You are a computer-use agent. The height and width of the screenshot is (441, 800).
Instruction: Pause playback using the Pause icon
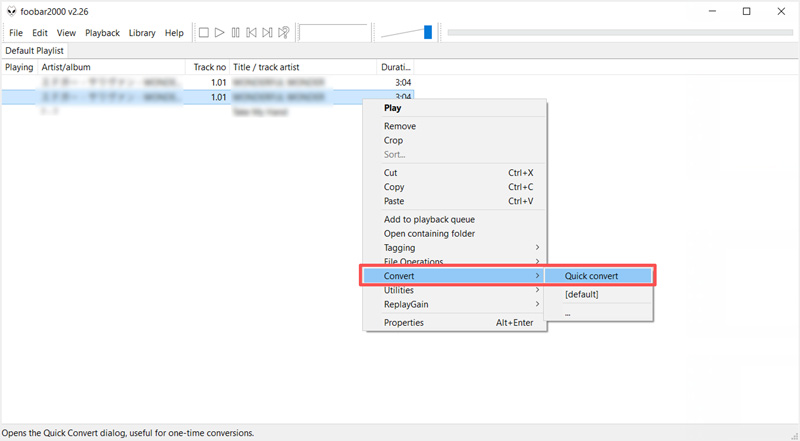tap(235, 33)
